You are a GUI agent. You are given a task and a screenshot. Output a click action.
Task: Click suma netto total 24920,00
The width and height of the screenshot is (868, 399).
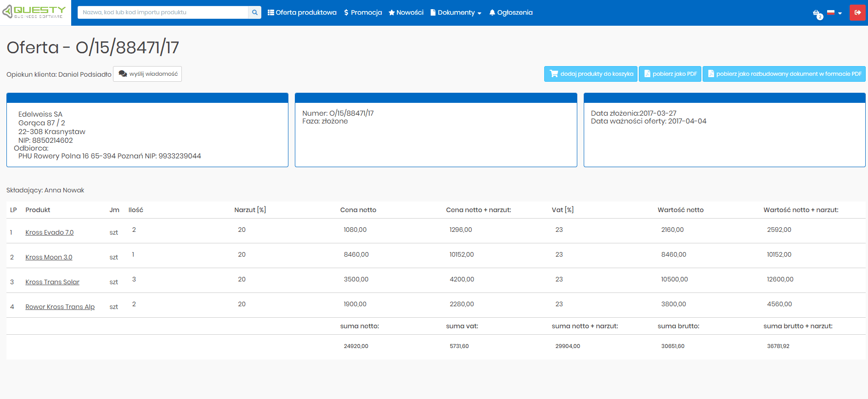point(356,346)
